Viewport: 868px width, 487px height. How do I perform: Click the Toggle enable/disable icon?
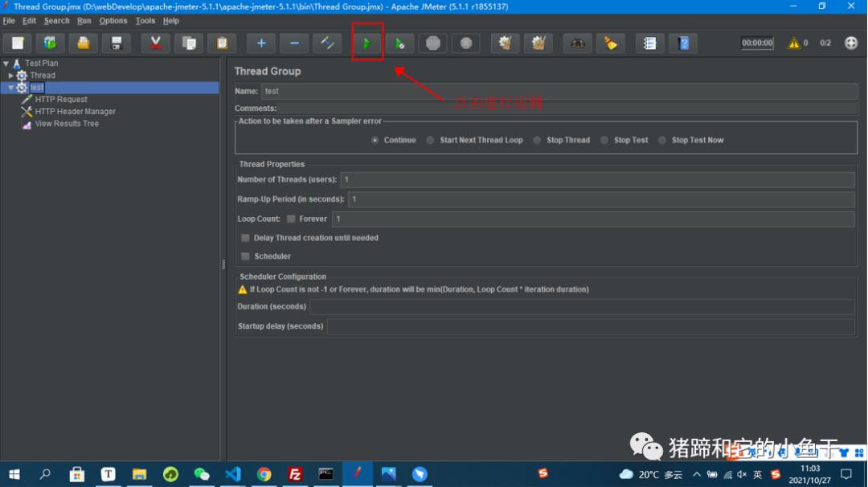pos(327,43)
